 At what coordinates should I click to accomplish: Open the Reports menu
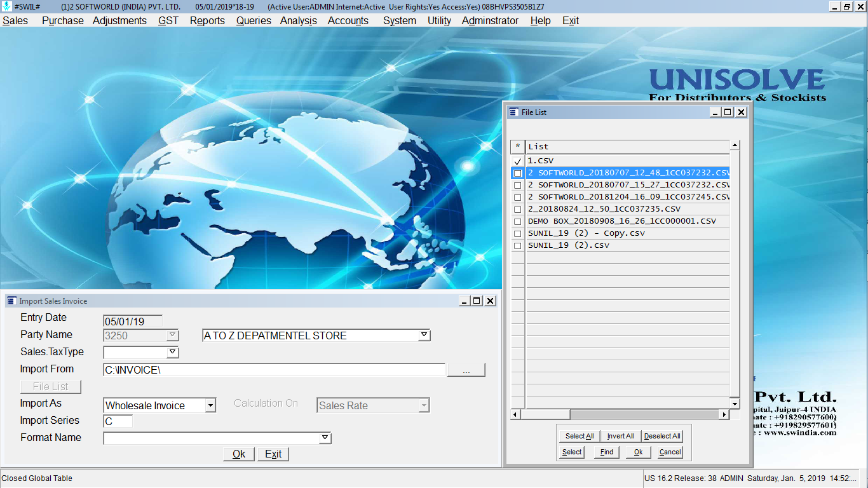pos(207,20)
